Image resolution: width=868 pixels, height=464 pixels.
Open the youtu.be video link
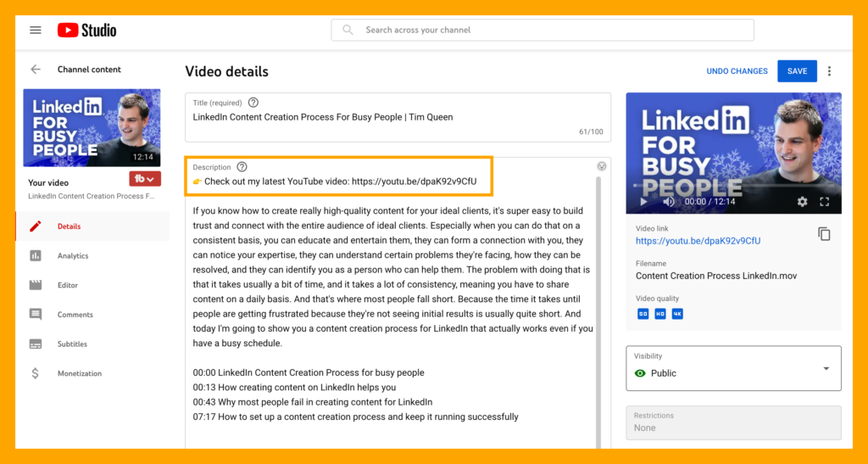point(698,241)
